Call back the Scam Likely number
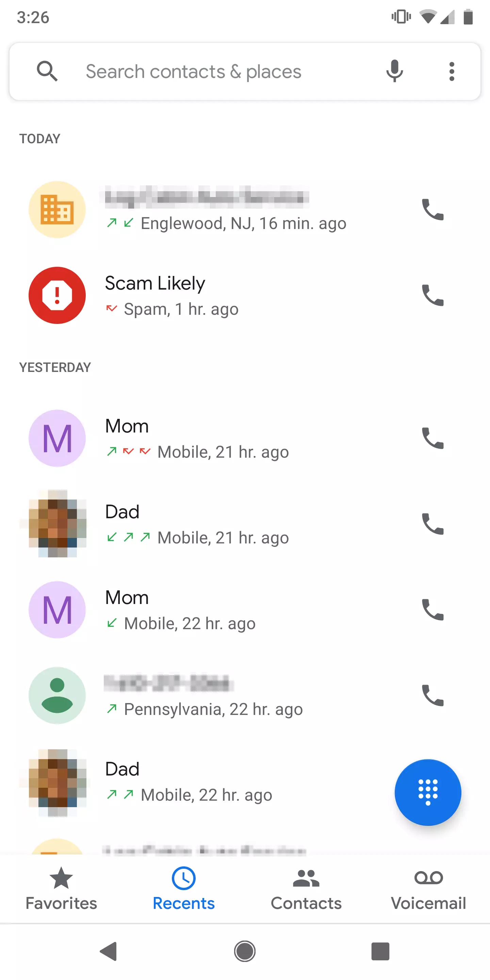 pos(432,295)
